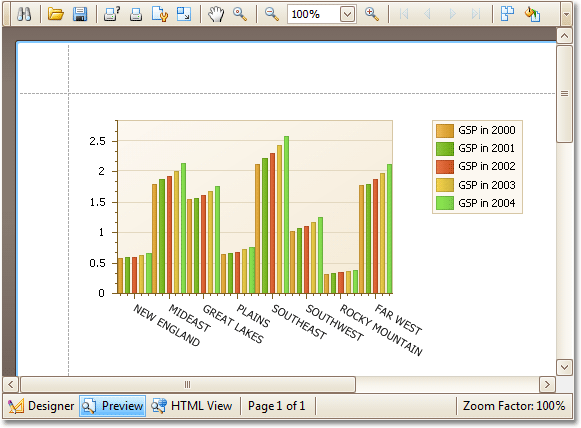581x428 pixels.
Task: Click the horizontal scrollbar right arrow
Action: click(x=547, y=384)
